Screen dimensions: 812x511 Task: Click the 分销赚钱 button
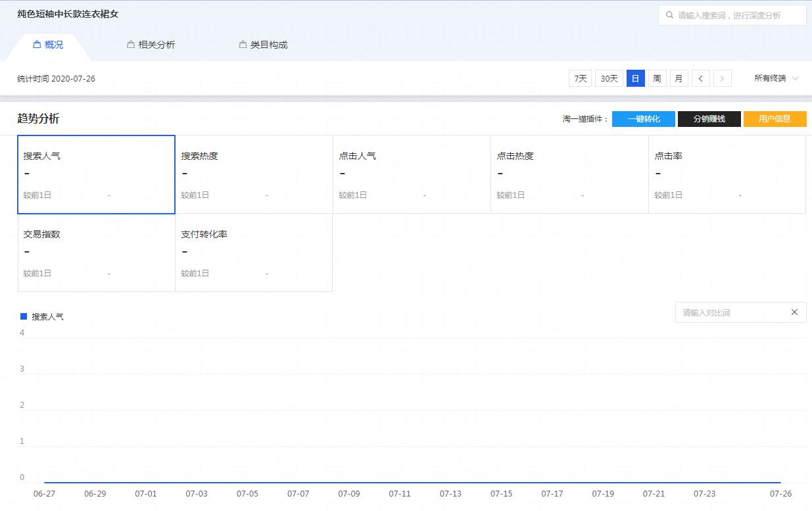709,119
